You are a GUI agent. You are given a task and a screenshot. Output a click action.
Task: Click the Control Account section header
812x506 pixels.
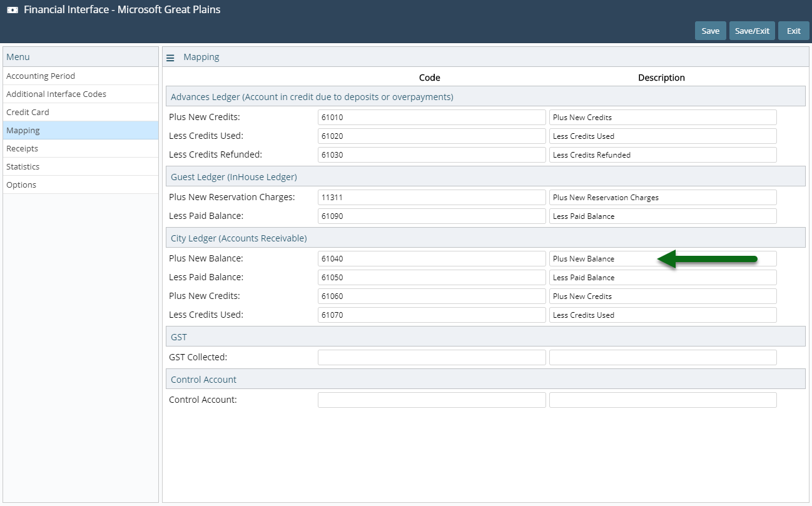[x=485, y=380]
